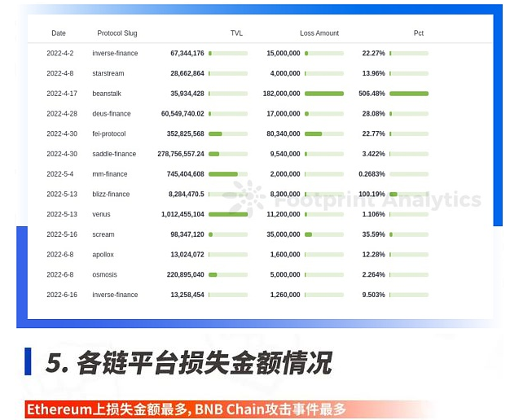Image resolution: width=510 pixels, height=420 pixels.
Task: Select loss amount 9,540,000
Action: point(285,154)
